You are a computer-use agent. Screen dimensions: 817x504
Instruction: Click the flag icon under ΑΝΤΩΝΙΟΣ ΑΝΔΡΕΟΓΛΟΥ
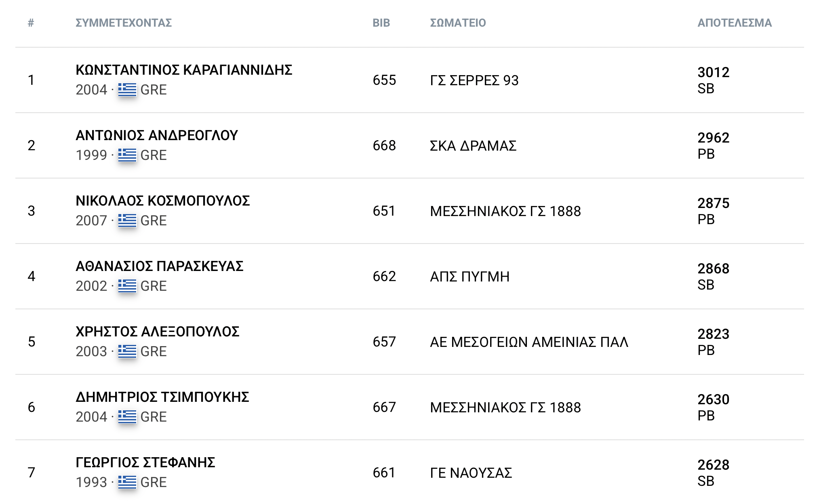pyautogui.click(x=127, y=155)
